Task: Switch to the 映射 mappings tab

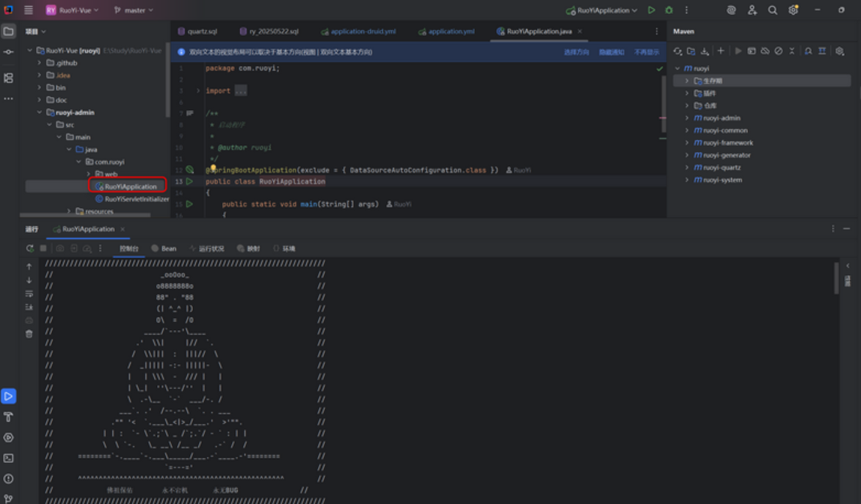Action: (247, 249)
